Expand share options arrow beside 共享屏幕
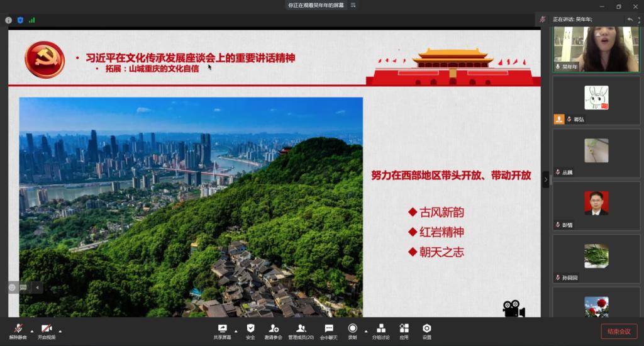This screenshot has width=644, height=346. [236, 331]
